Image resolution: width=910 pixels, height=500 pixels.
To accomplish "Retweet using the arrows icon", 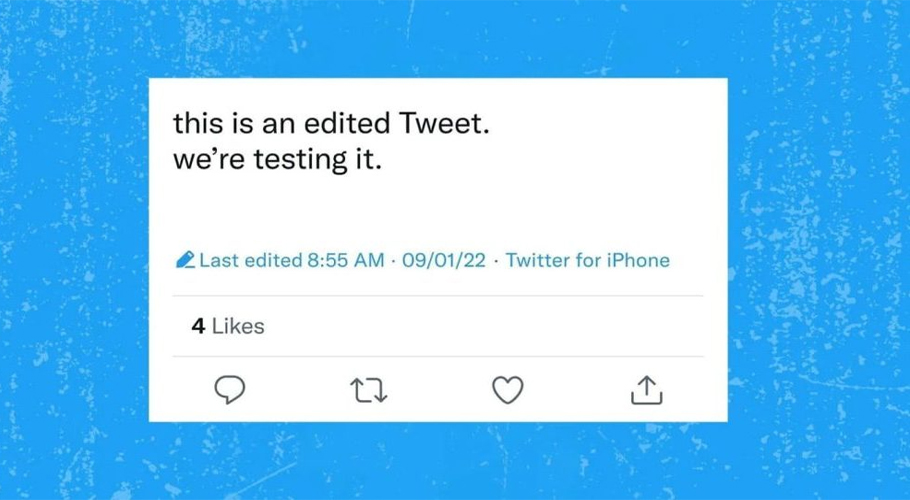I will tap(369, 390).
